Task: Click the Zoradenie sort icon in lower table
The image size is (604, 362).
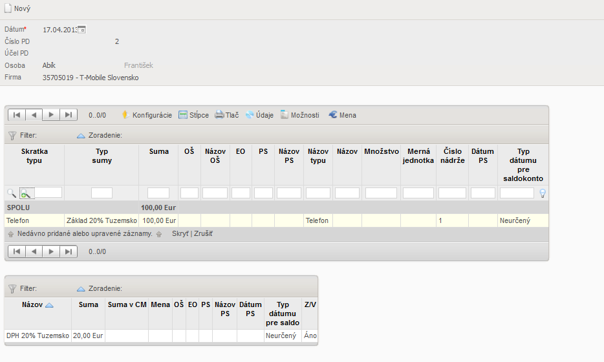Action: (x=81, y=289)
